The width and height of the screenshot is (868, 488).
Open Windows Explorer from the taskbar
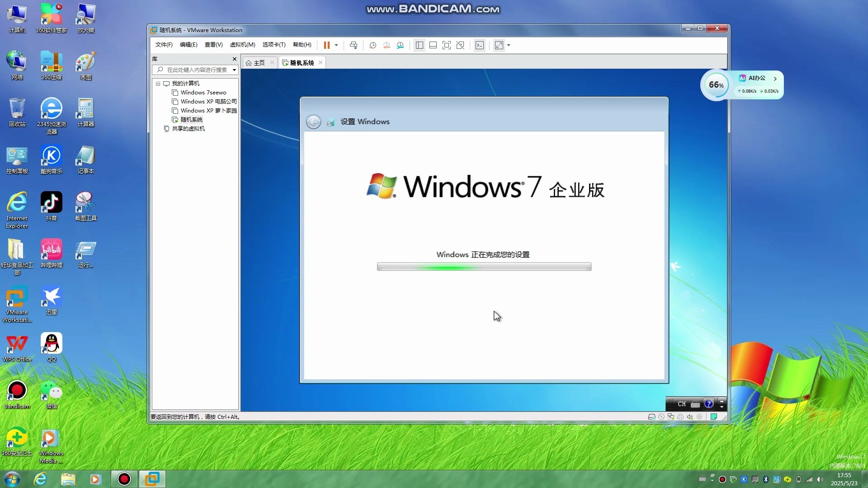click(68, 479)
